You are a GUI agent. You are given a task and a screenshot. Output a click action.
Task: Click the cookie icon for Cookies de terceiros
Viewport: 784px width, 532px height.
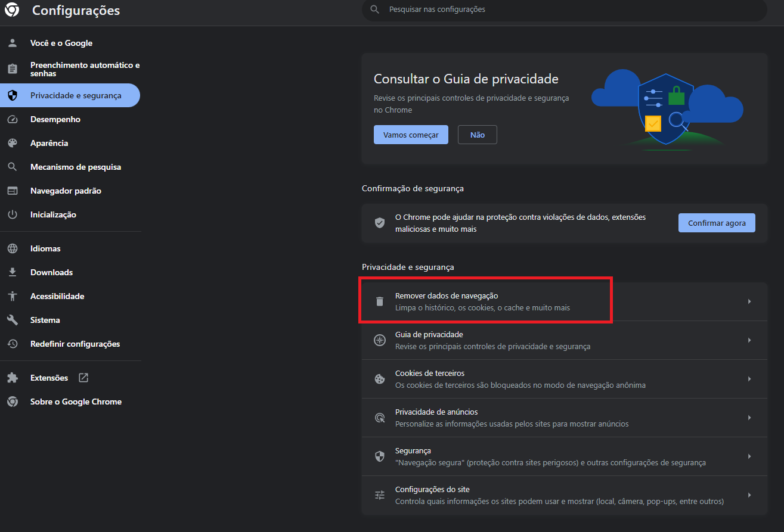379,379
